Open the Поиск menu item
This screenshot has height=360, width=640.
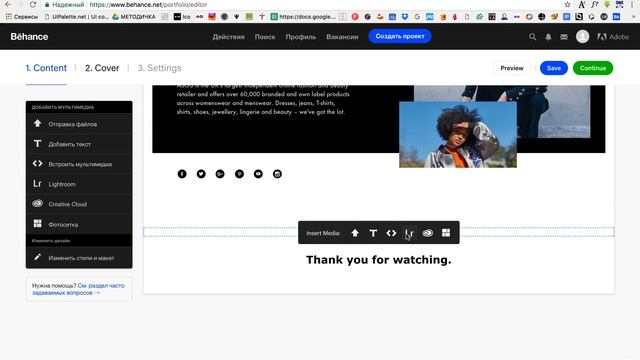[x=265, y=37]
